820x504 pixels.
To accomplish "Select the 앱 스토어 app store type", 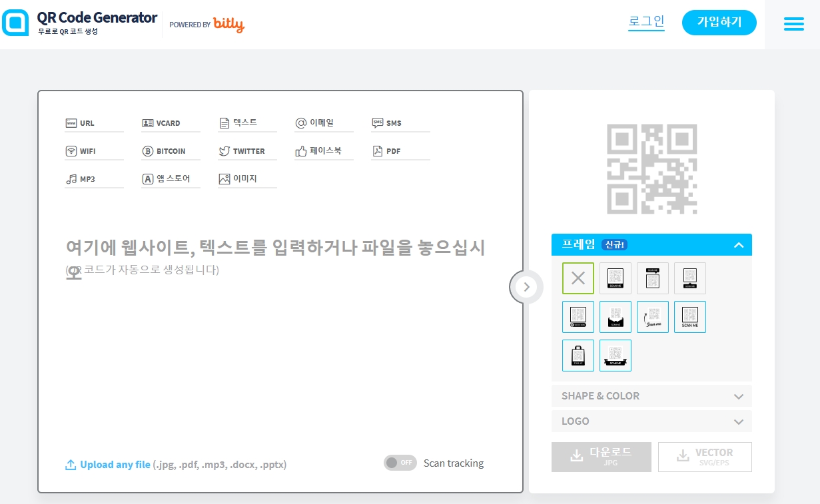I will (171, 179).
